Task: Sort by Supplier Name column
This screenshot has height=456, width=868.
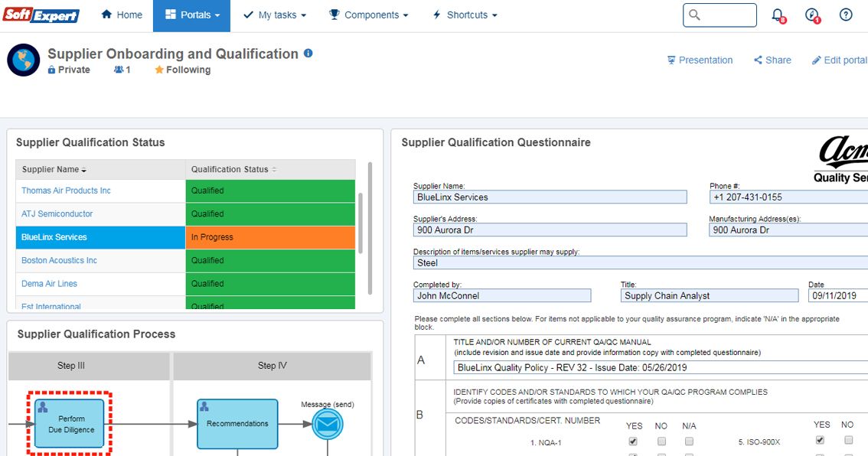Action: pos(54,169)
